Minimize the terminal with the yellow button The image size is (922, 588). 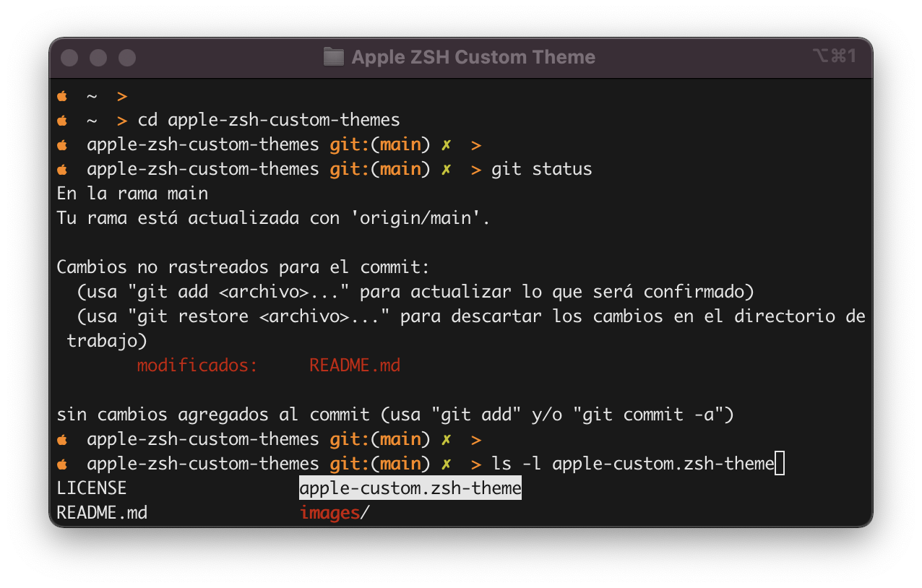[x=98, y=58]
